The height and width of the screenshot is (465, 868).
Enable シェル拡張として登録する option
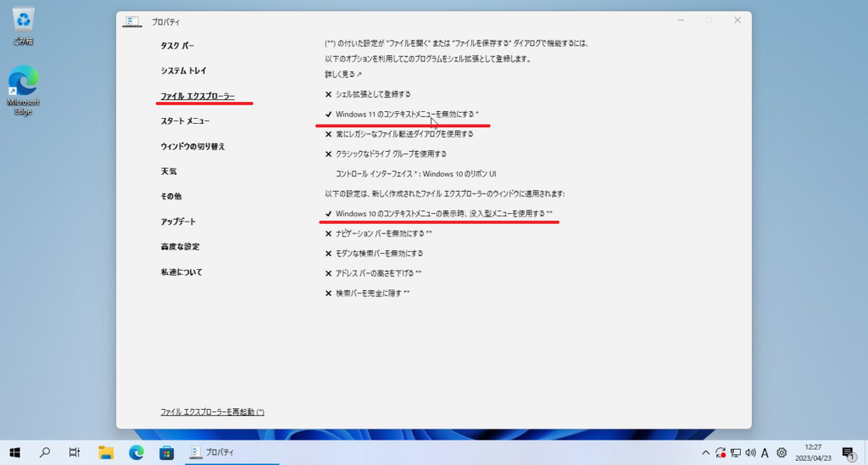tap(368, 94)
